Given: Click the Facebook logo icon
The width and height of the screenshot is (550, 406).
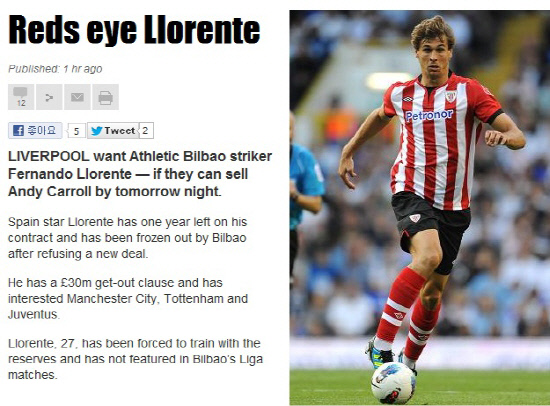Looking at the screenshot, I should (x=18, y=131).
